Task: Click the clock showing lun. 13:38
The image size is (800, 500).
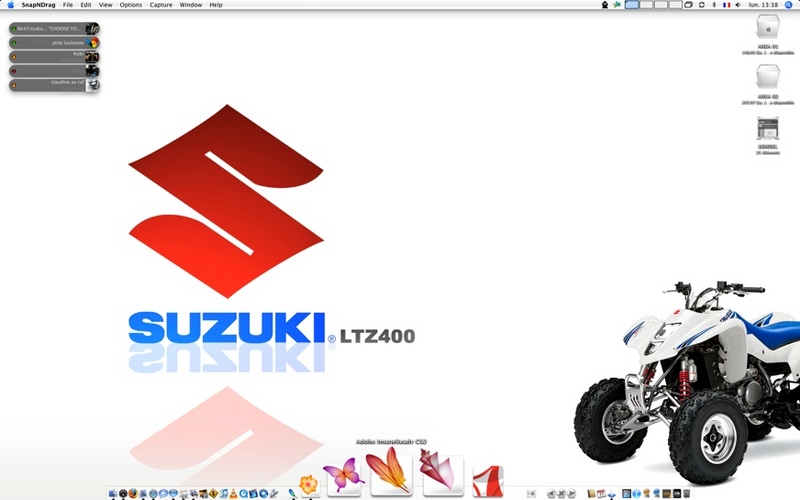Action: tap(763, 5)
